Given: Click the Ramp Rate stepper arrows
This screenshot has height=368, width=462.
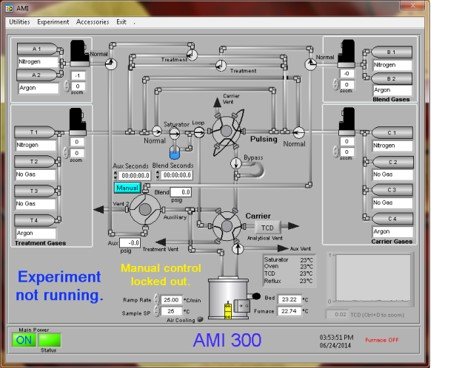Looking at the screenshot, I should [156, 300].
